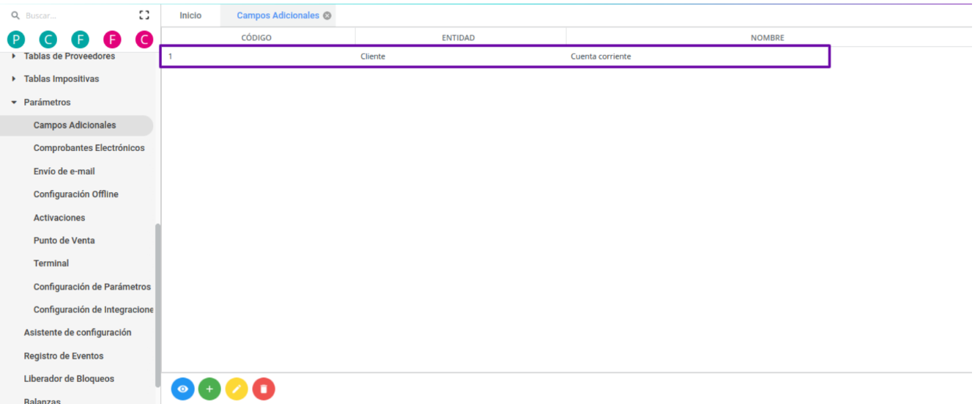The height and width of the screenshot is (404, 980).
Task: Open Configuración Offline
Action: click(76, 194)
